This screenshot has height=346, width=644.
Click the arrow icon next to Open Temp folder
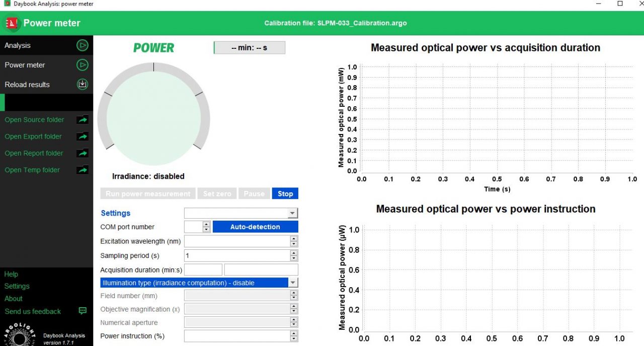(82, 170)
